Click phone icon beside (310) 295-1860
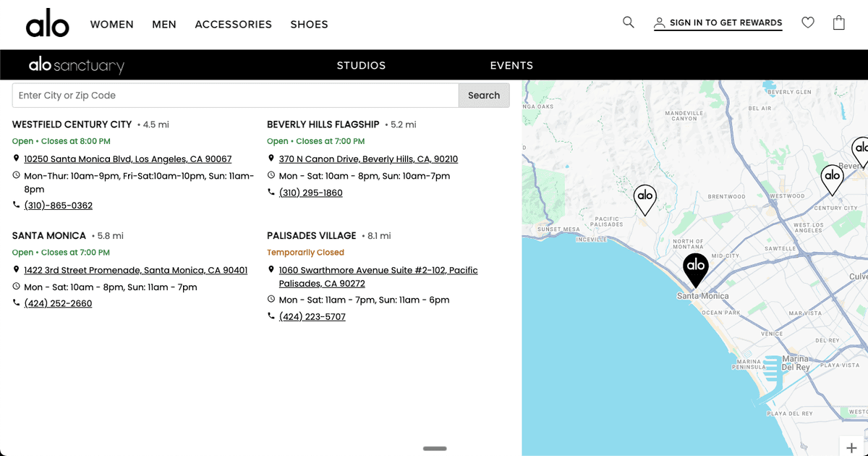868x456 pixels. tap(271, 193)
